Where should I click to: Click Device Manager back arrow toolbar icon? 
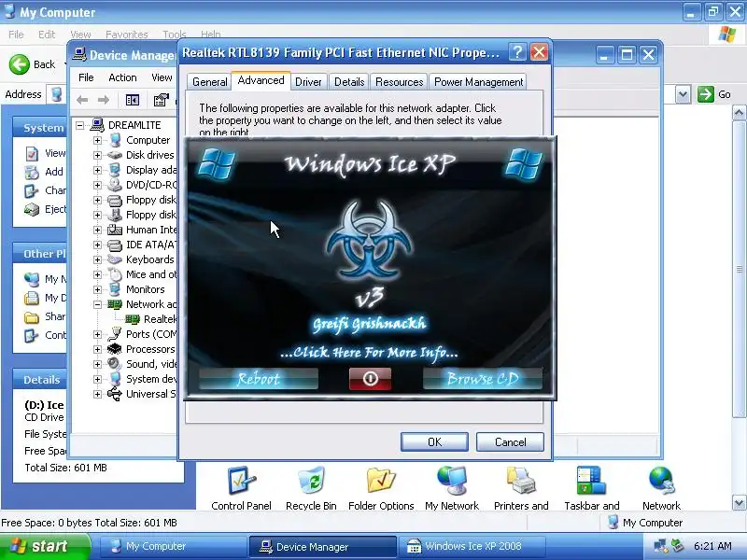point(82,100)
